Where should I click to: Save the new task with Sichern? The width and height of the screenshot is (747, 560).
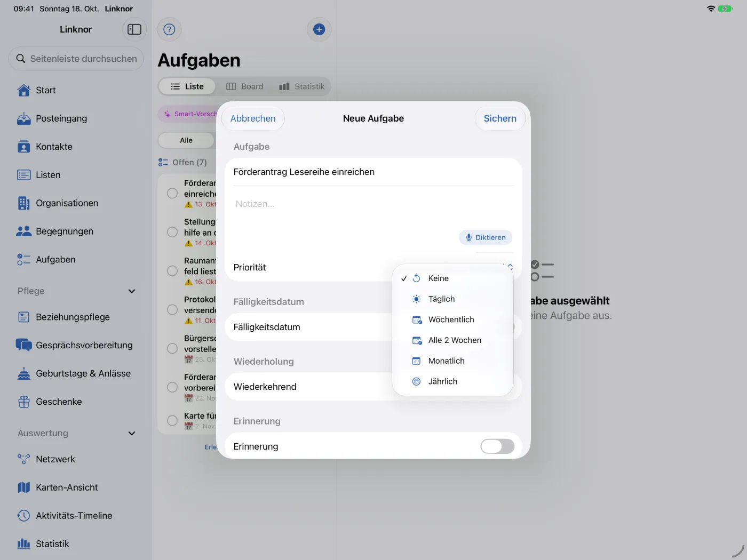pyautogui.click(x=500, y=118)
